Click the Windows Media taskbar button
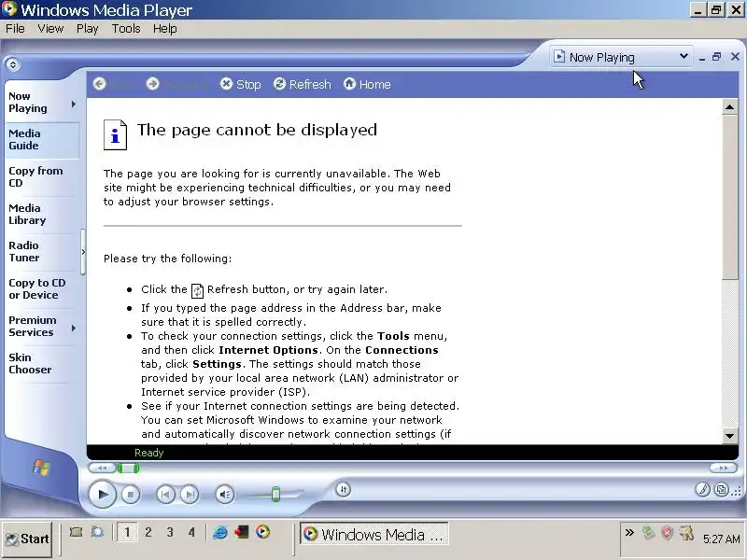Image resolution: width=747 pixels, height=560 pixels. click(374, 534)
